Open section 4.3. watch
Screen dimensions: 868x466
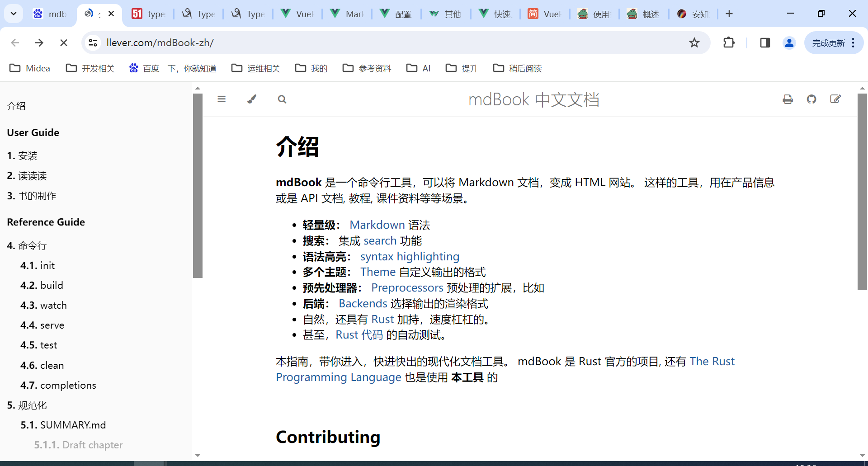point(43,305)
